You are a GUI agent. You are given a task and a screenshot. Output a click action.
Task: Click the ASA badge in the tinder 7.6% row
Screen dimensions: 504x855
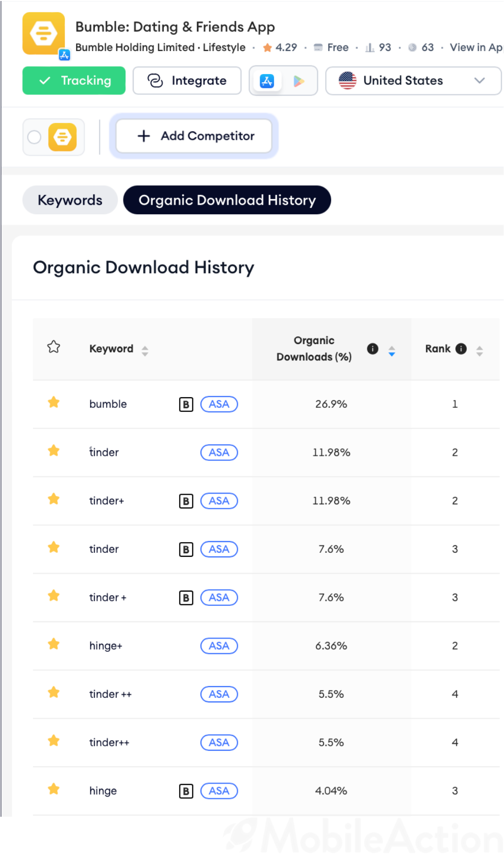click(x=219, y=549)
